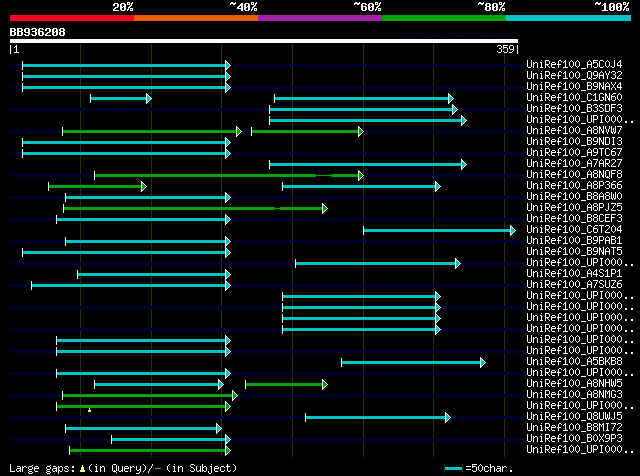Click the =50char. scale legend
This screenshot has width=640, height=476.
[x=479, y=468]
